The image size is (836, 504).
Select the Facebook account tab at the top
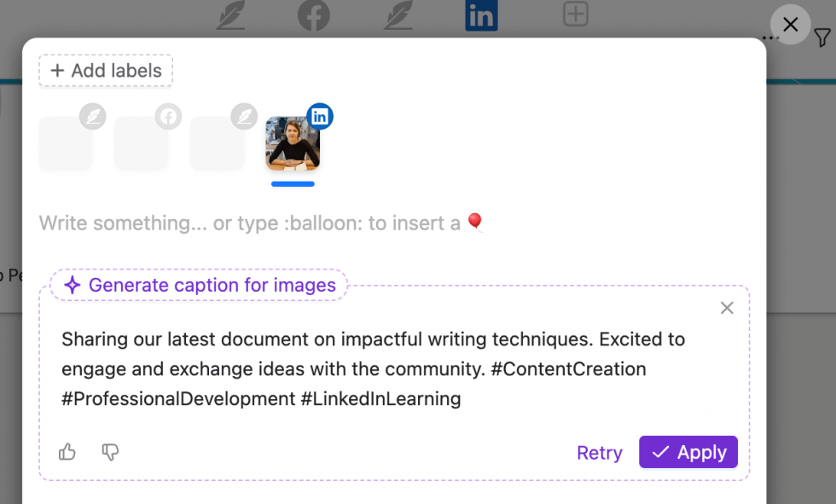[313, 14]
